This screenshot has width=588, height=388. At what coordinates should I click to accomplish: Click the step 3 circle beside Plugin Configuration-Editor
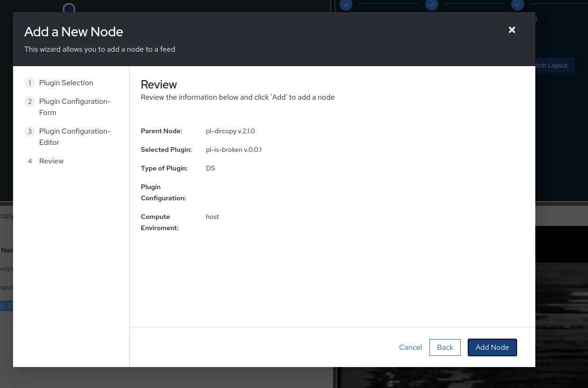pyautogui.click(x=30, y=131)
